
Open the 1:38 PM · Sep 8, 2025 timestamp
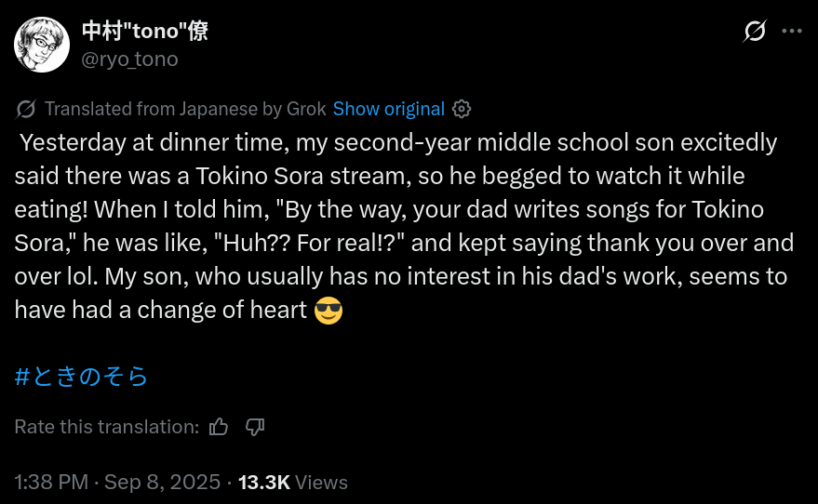click(117, 483)
